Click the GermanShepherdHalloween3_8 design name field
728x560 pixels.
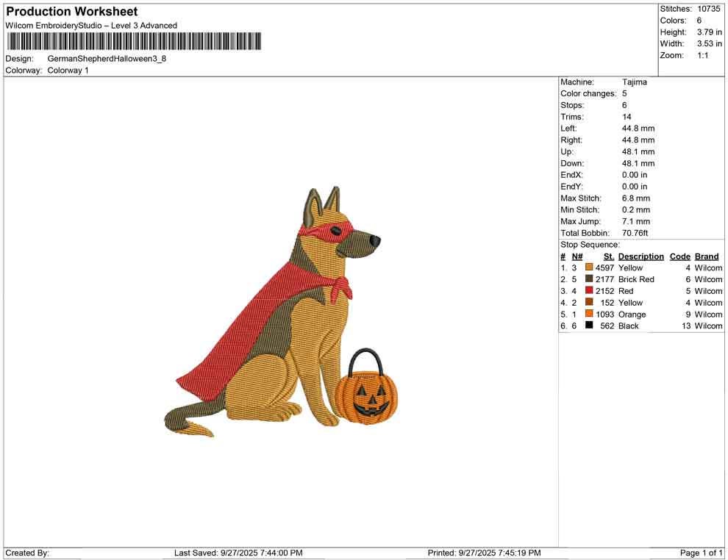tap(107, 59)
